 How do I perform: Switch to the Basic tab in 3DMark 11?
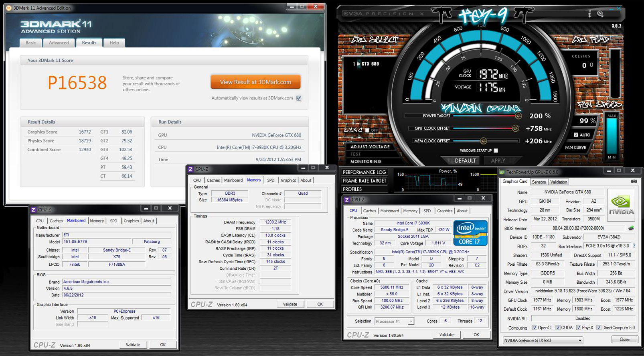pos(30,43)
